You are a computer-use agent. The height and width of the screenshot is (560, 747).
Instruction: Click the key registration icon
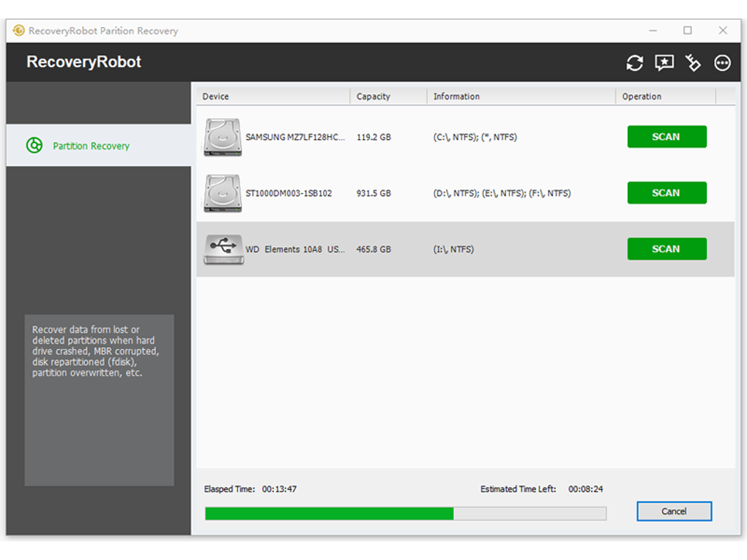[x=693, y=63]
